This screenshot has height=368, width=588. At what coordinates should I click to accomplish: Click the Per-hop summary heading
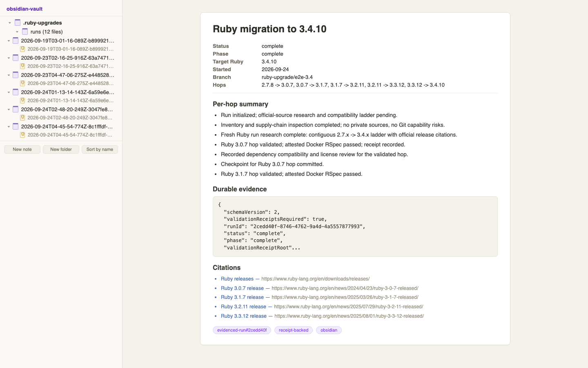[x=241, y=104]
